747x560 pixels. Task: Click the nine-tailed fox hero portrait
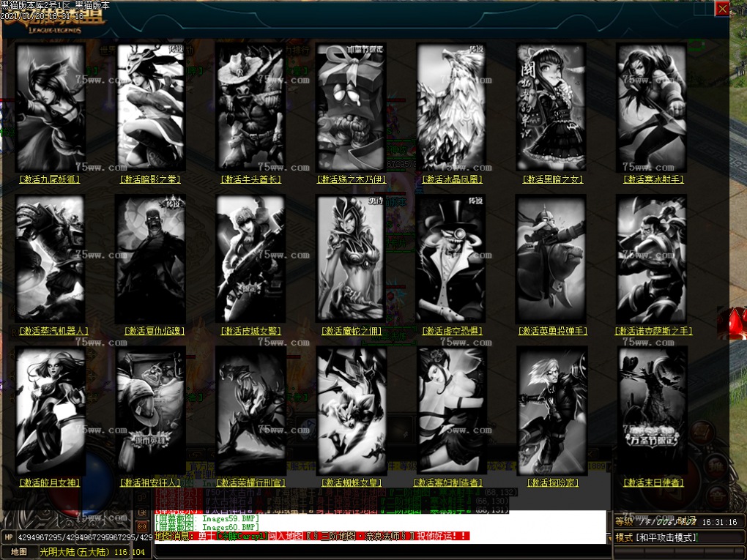click(x=50, y=108)
